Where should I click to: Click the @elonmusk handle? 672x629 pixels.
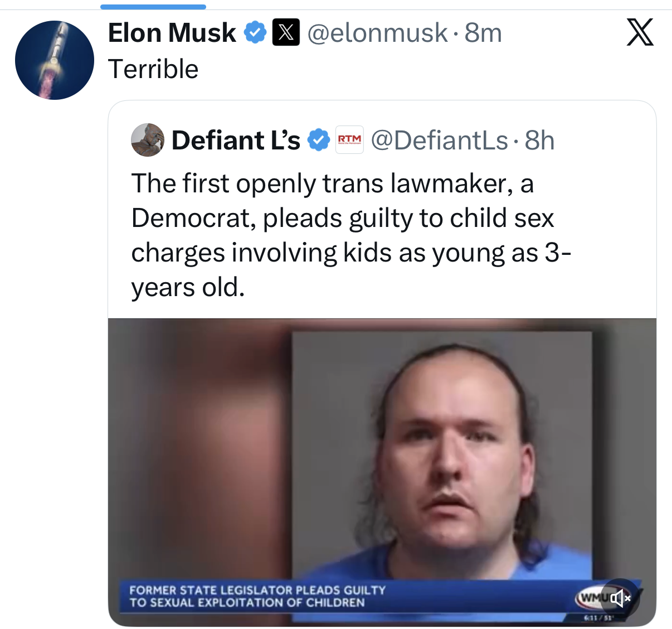pos(377,32)
